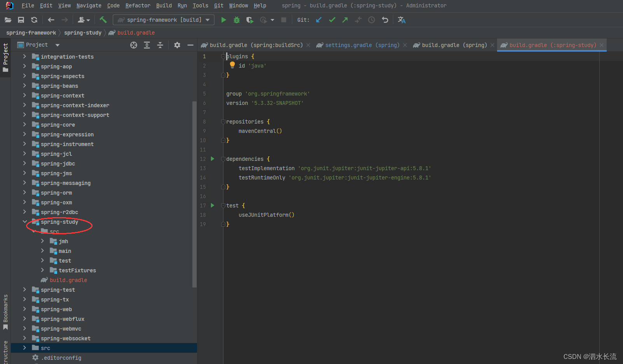
Task: Select build.gradle file under spring-study
Action: [68, 280]
